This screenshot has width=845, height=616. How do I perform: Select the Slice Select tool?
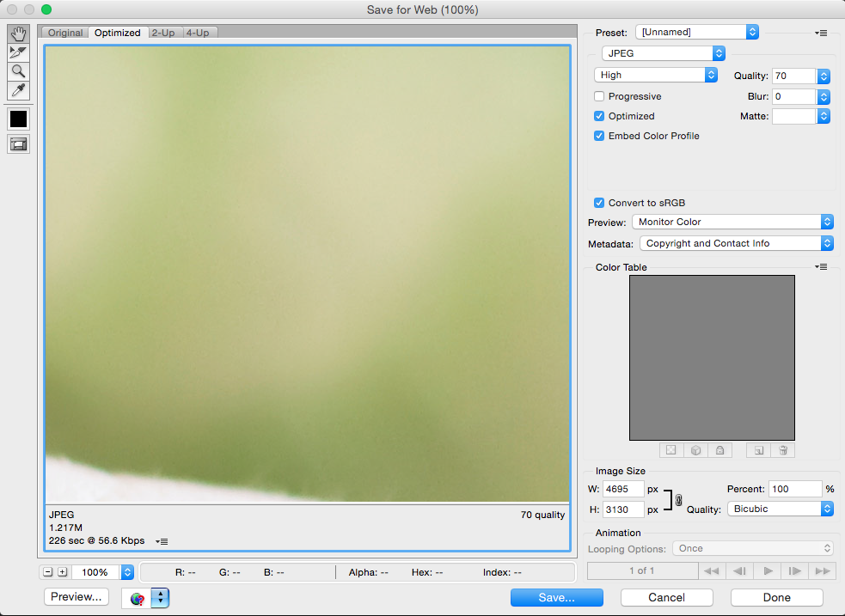click(x=18, y=52)
